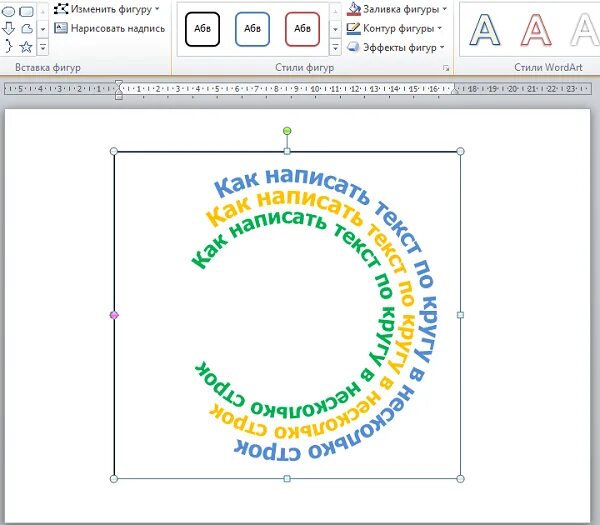Click the right middle sizing handle
The image size is (600, 525).
click(x=460, y=315)
